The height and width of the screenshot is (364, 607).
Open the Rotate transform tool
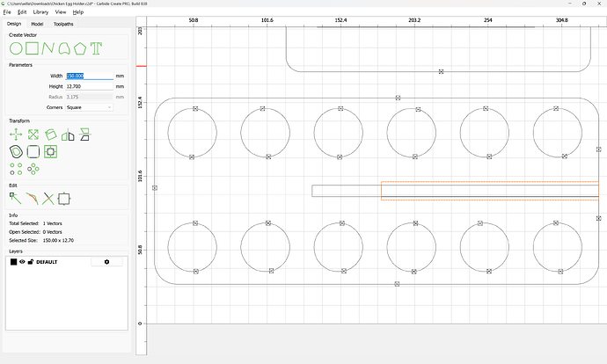coord(50,135)
